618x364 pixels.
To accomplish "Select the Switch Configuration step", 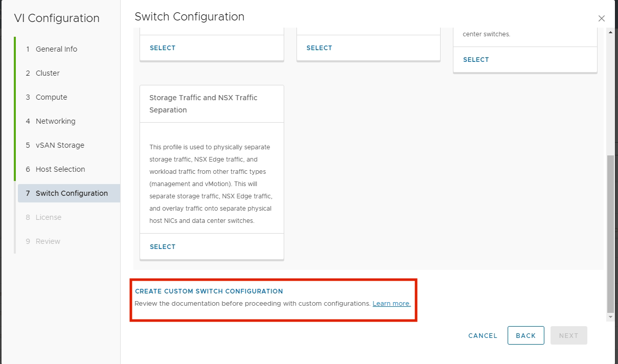I will (x=72, y=193).
